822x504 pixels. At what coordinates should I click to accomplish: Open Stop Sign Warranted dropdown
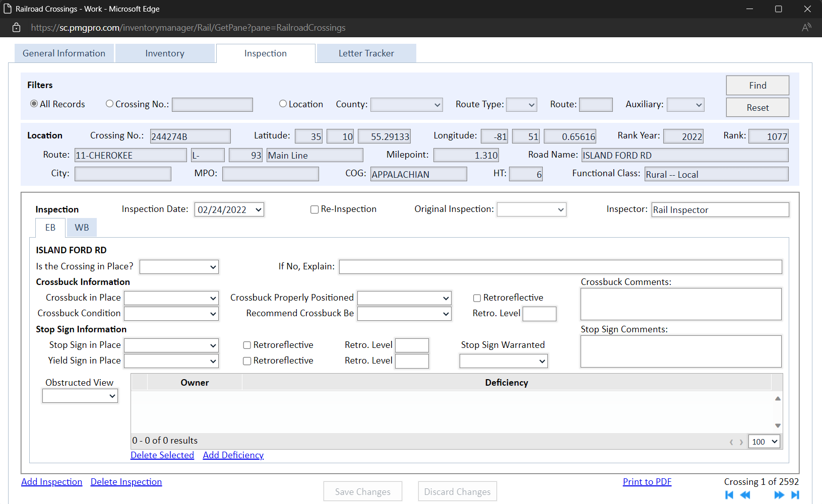tap(503, 361)
